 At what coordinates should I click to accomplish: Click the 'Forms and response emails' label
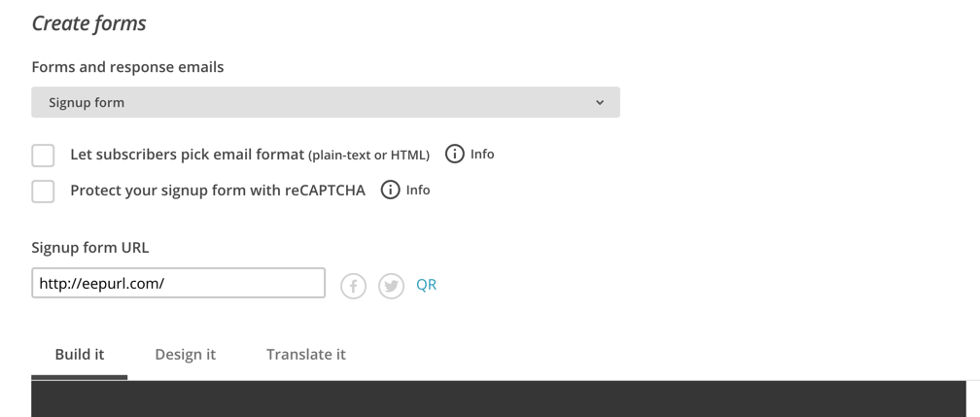click(x=127, y=67)
